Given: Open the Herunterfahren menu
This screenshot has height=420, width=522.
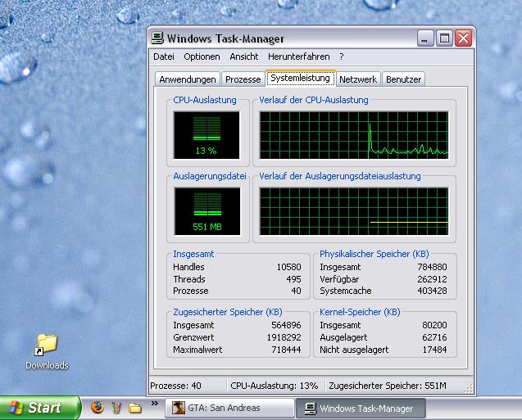Looking at the screenshot, I should click(298, 57).
